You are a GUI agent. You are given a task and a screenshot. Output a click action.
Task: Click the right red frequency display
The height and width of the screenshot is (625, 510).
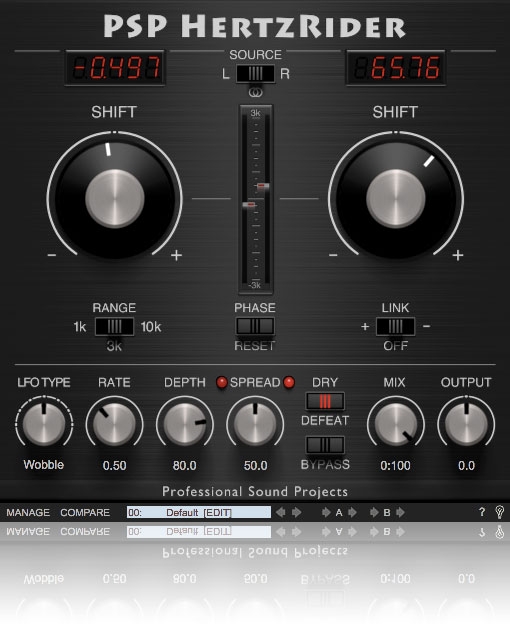[x=396, y=67]
